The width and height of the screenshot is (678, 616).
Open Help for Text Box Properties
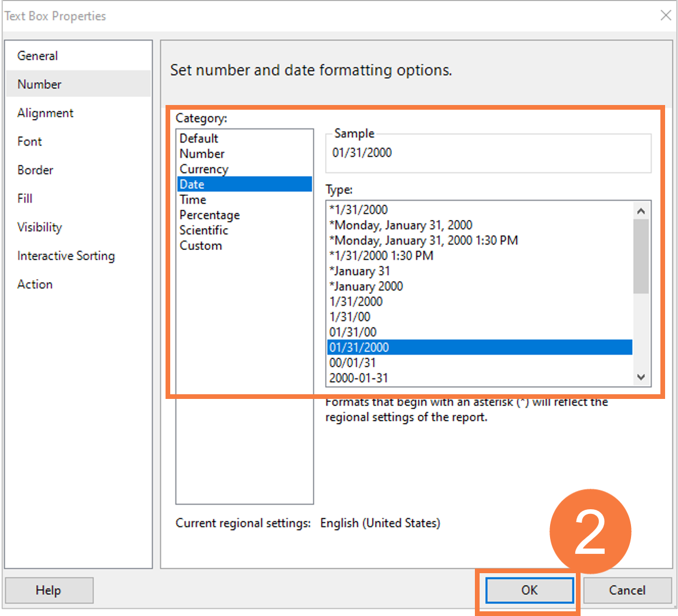pos(49,590)
